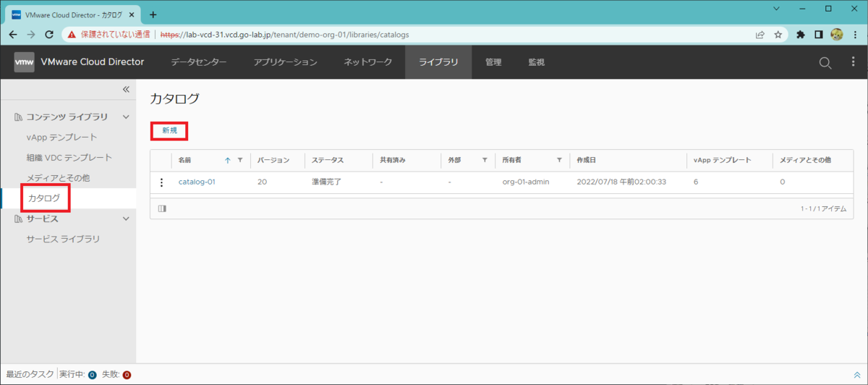Click the org-01-admin owner cell
Viewport: 868px width, 385px height.
526,182
